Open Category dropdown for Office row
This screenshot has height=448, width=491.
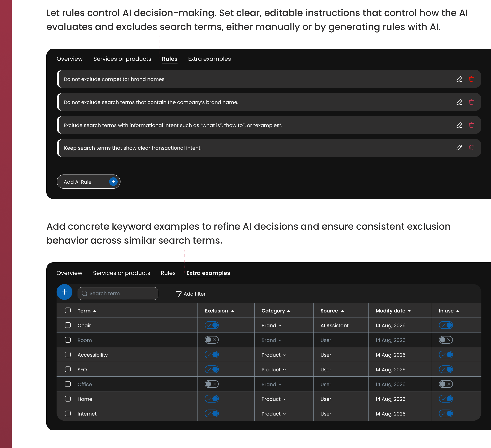click(271, 384)
